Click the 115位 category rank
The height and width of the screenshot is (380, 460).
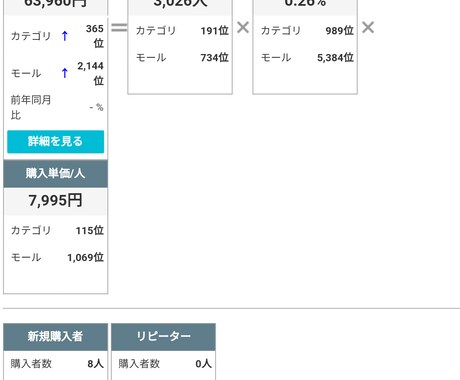coord(90,230)
